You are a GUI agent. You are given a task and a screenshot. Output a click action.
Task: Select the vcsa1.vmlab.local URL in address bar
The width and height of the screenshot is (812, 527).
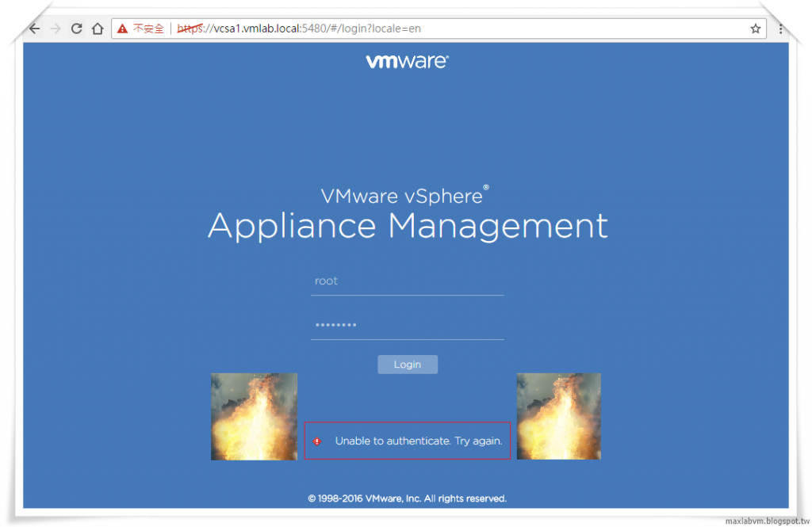coord(299,29)
